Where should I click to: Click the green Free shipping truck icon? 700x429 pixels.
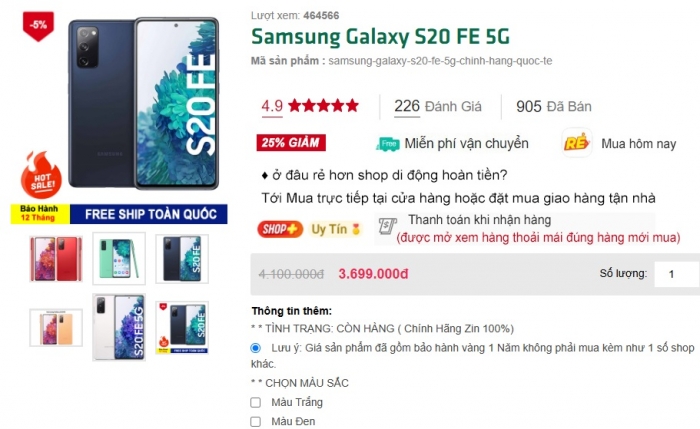388,144
